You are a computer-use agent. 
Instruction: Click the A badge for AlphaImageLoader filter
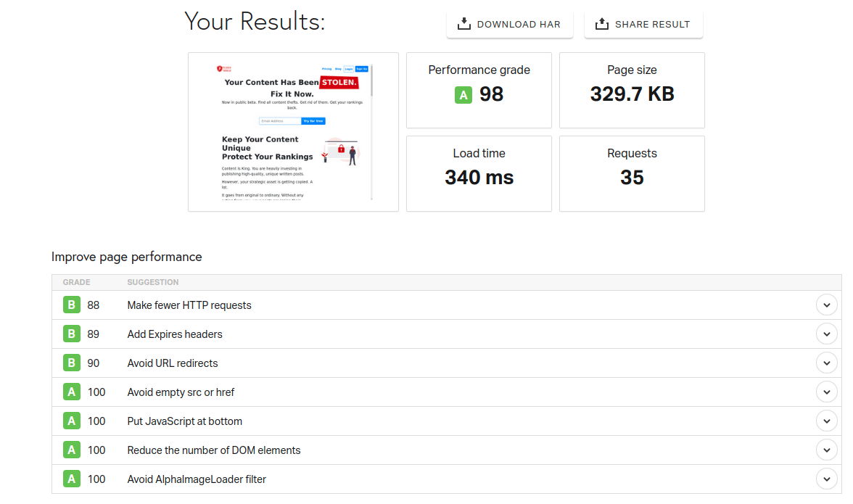71,479
